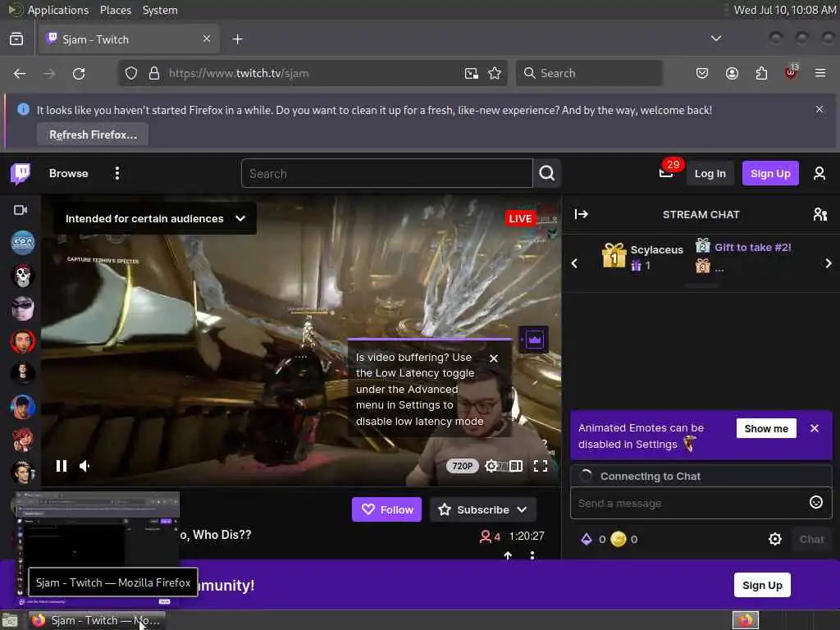840x630 pixels.
Task: Open the Twitch more options menu beside Browse
Action: [116, 173]
